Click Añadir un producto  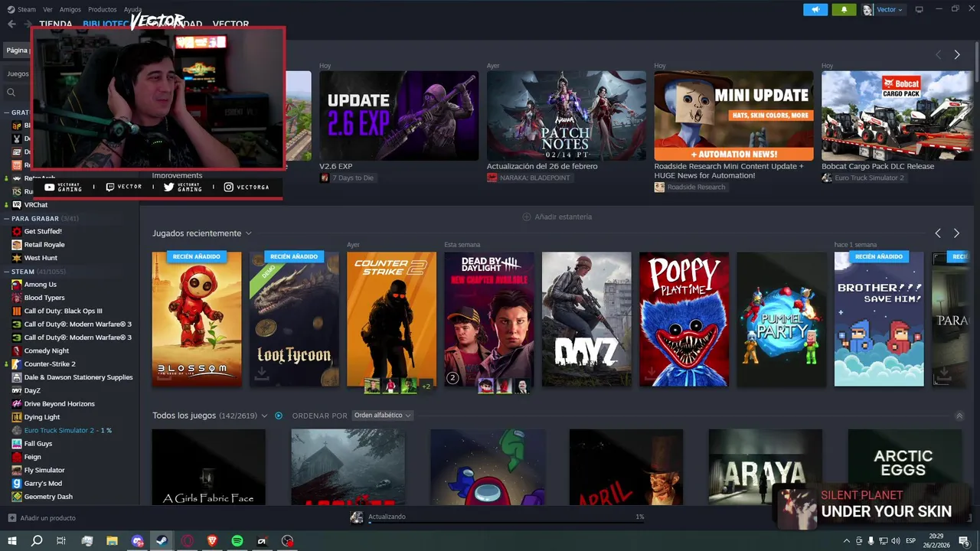coord(42,518)
